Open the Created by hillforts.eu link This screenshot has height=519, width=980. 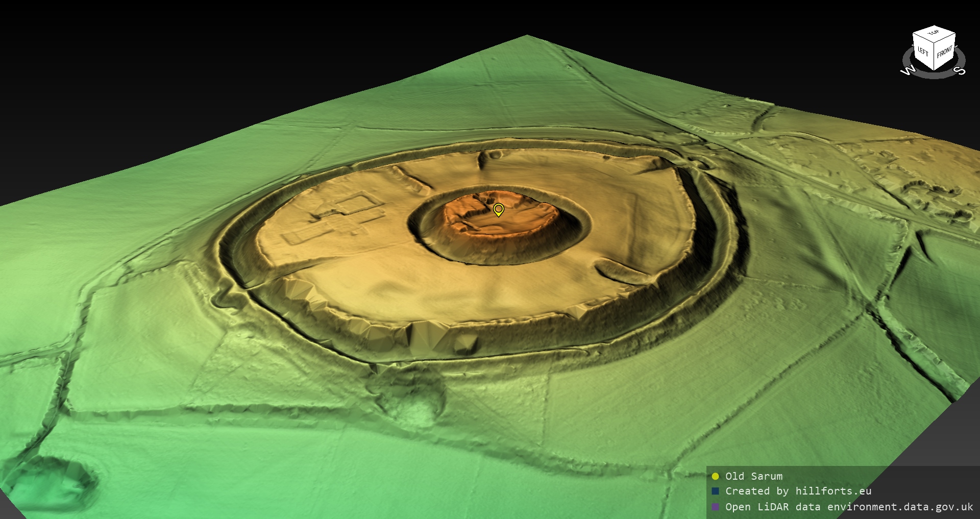pos(798,491)
